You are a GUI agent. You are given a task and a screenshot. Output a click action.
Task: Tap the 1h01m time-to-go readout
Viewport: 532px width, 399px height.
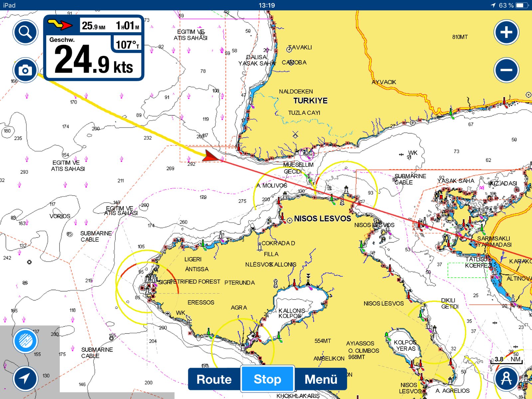(127, 26)
